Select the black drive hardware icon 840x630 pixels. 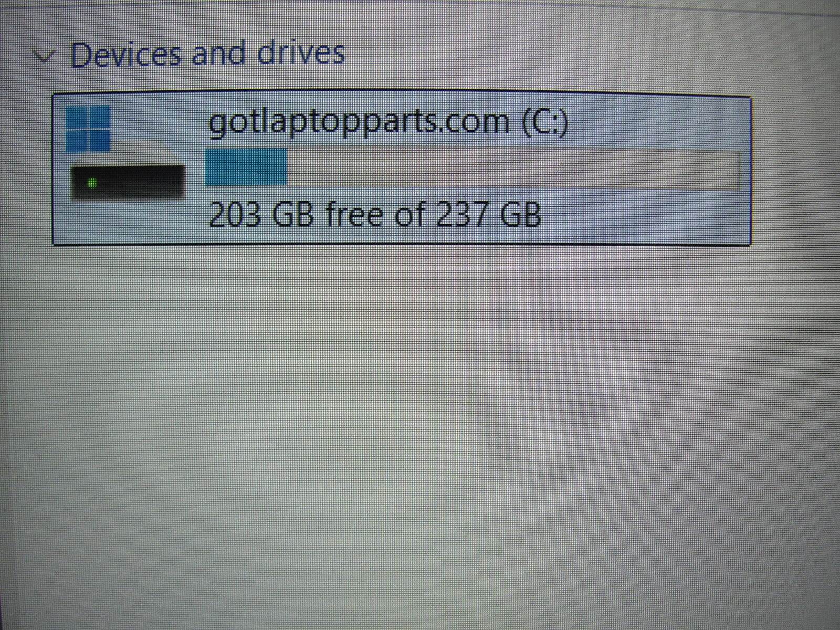[128, 183]
